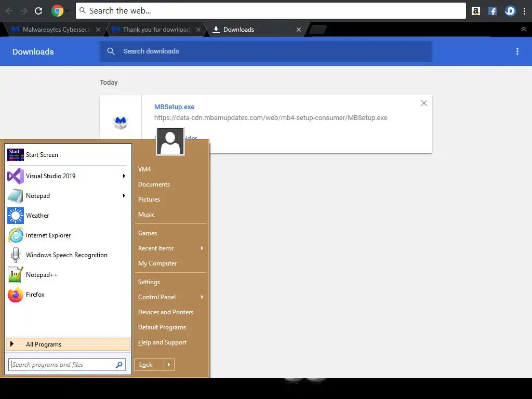Close the Malwarebytes Cybersecurity tab
Viewport: 532px width, 399px height.
point(98,30)
